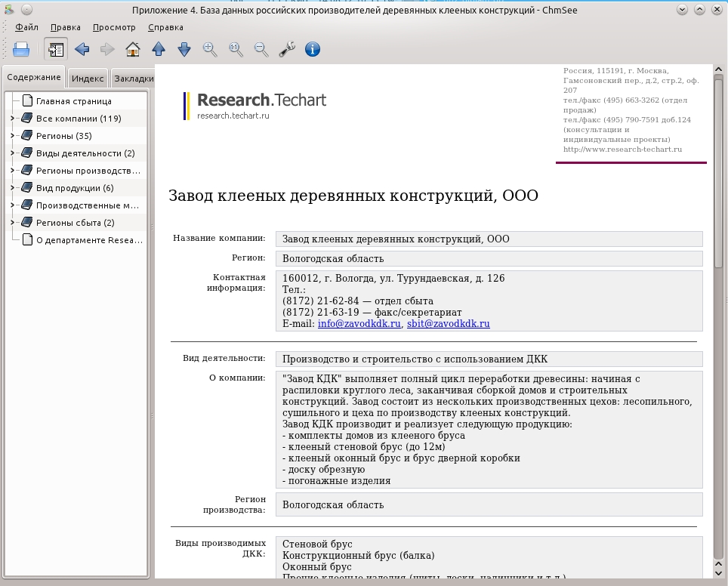Viewport: 728px width, 586px height.
Task: Open the Home page icon
Action: [133, 49]
